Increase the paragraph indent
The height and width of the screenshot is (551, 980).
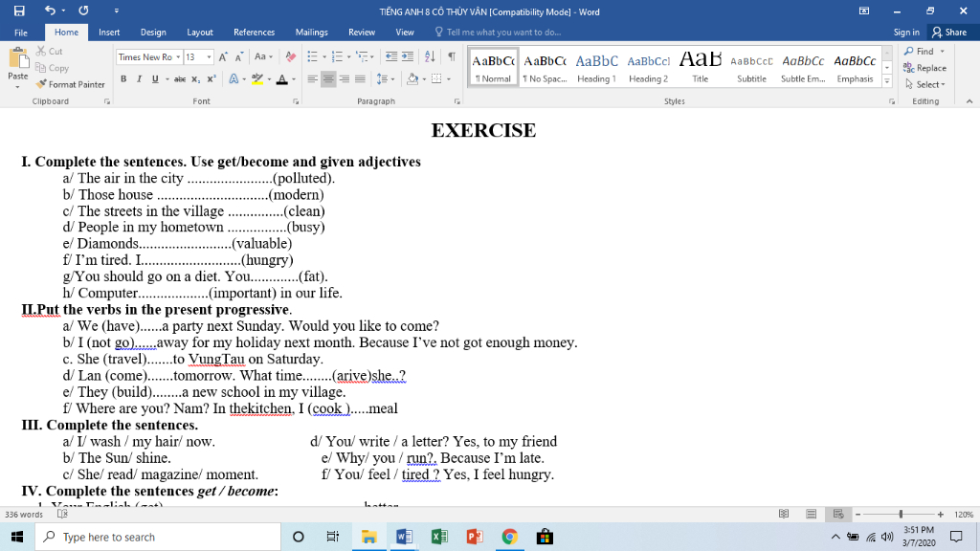[x=408, y=56]
